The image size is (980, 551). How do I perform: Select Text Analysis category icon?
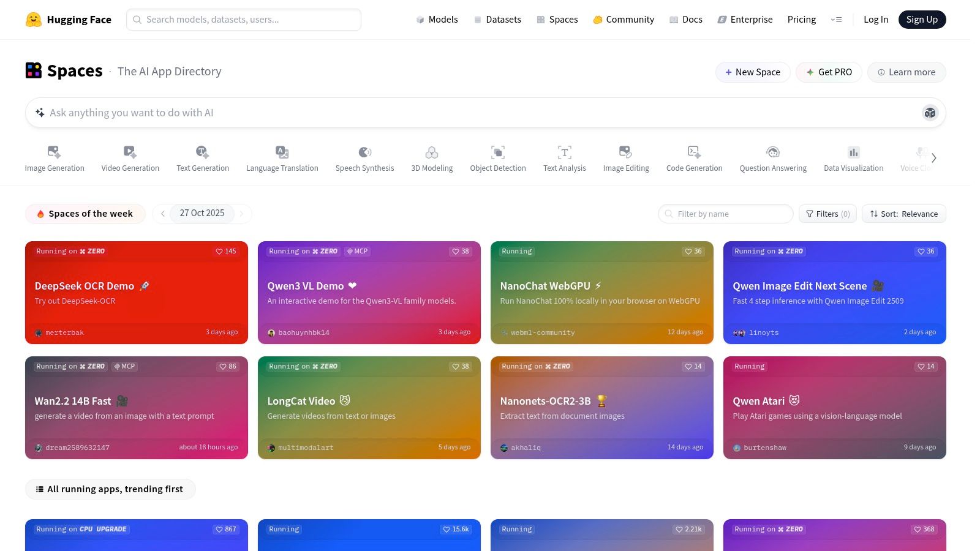pos(565,152)
